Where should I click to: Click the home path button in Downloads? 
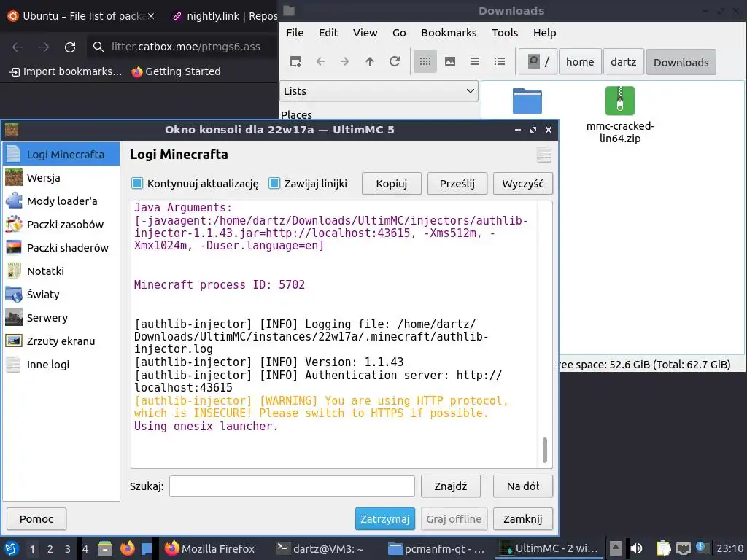pyautogui.click(x=580, y=62)
